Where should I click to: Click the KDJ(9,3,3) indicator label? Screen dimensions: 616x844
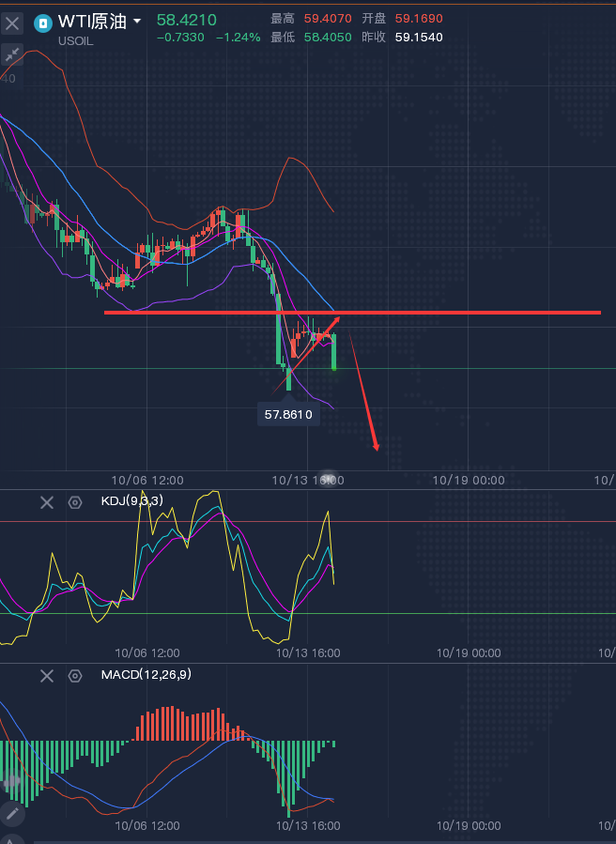click(131, 501)
